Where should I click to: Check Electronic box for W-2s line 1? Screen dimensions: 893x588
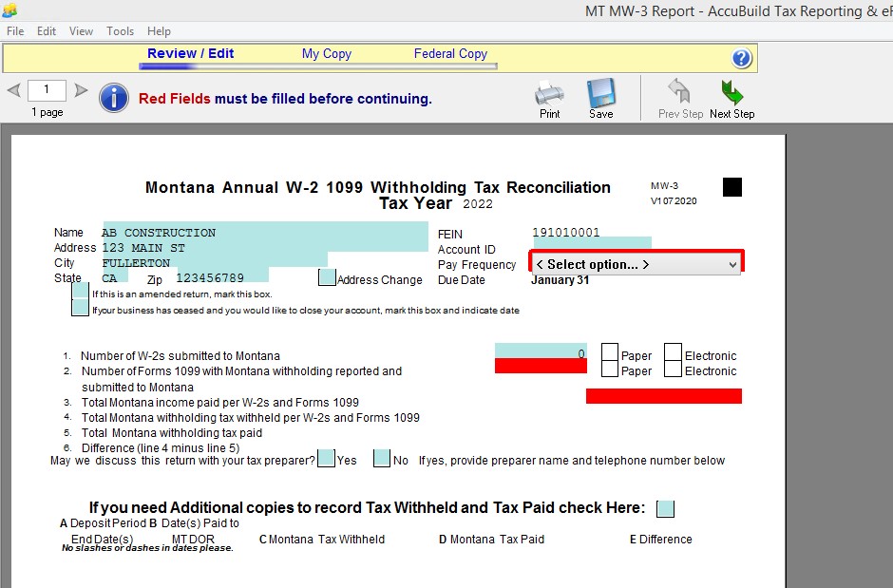674,352
